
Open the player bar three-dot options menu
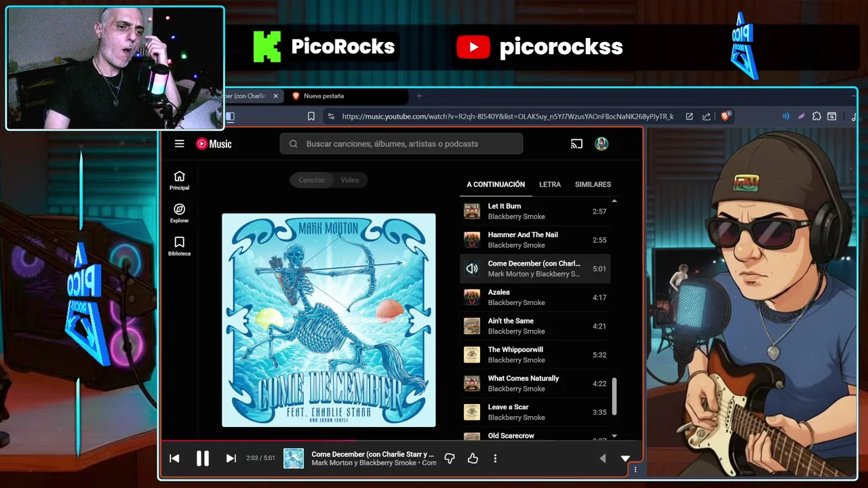coord(495,459)
